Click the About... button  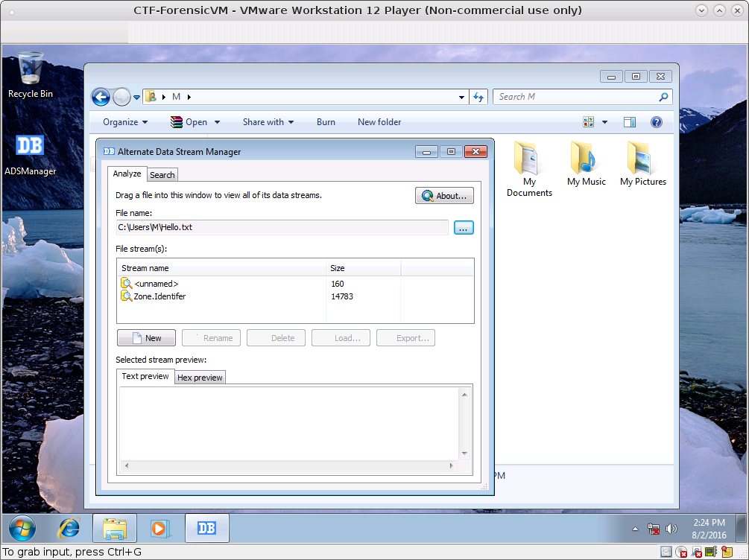pos(444,196)
